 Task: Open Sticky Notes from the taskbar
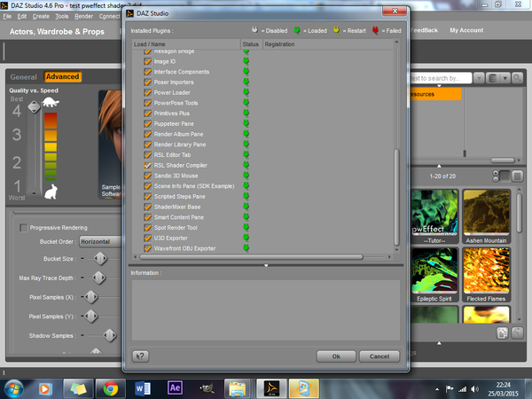79,388
